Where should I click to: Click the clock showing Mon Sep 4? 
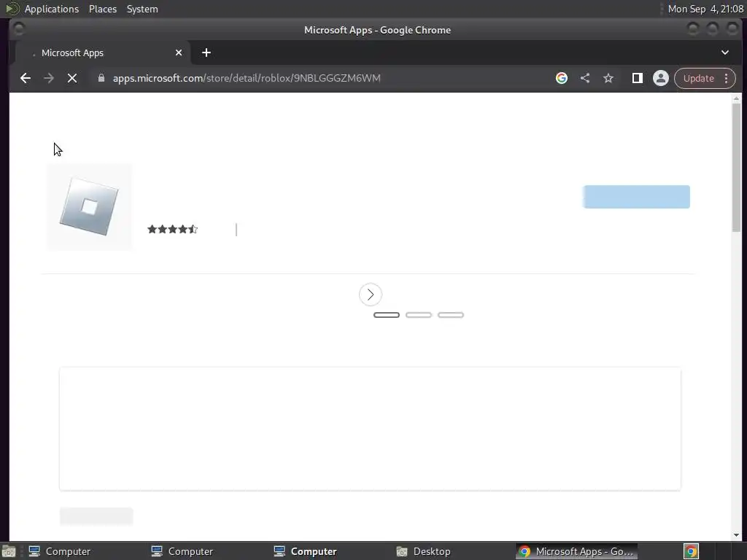click(705, 9)
